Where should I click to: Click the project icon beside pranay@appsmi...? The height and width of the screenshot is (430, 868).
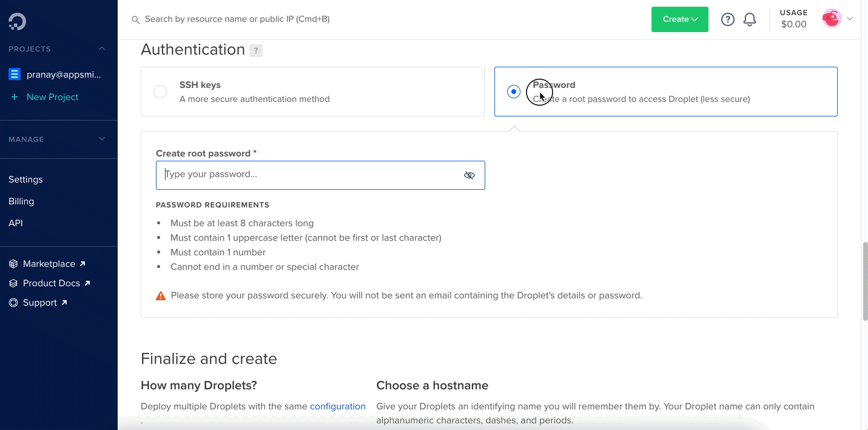click(x=15, y=75)
